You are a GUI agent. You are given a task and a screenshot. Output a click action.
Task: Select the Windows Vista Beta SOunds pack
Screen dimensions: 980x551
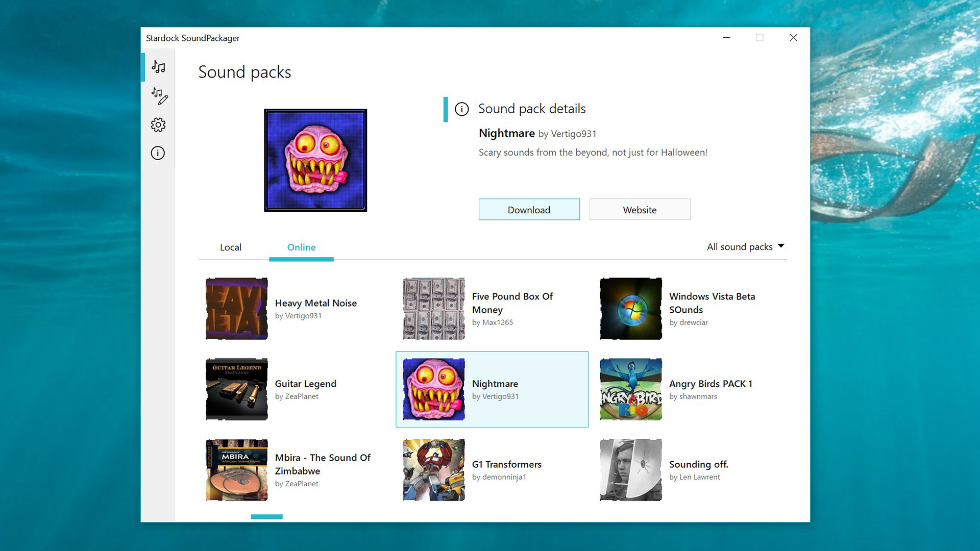pyautogui.click(x=630, y=309)
